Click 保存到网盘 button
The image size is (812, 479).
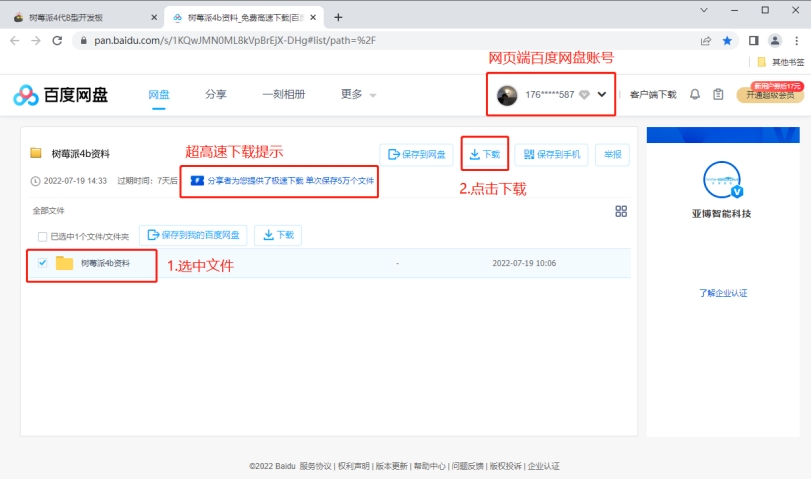[416, 154]
